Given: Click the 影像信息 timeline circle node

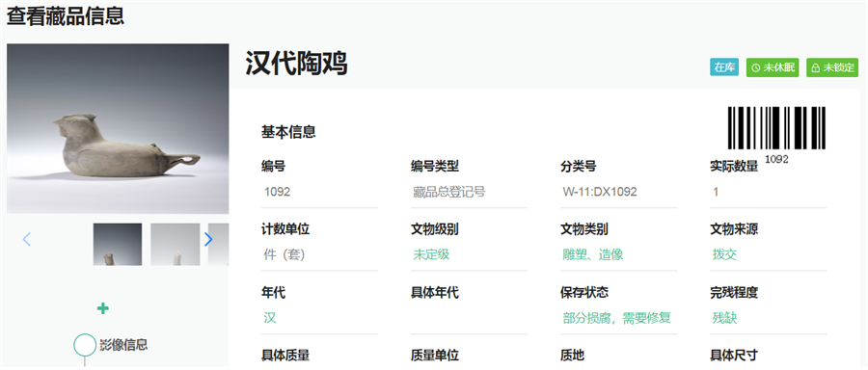Looking at the screenshot, I should tap(85, 345).
